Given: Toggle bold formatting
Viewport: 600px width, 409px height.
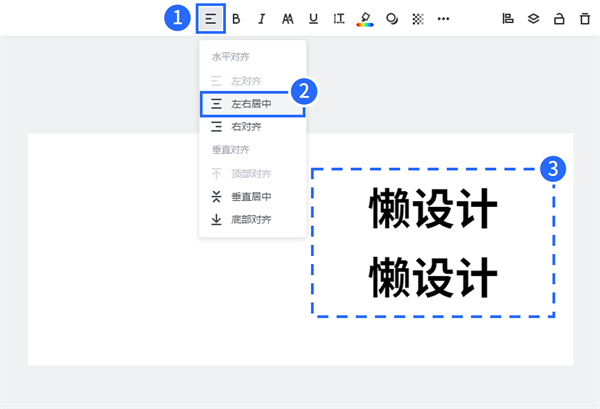Looking at the screenshot, I should [237, 18].
